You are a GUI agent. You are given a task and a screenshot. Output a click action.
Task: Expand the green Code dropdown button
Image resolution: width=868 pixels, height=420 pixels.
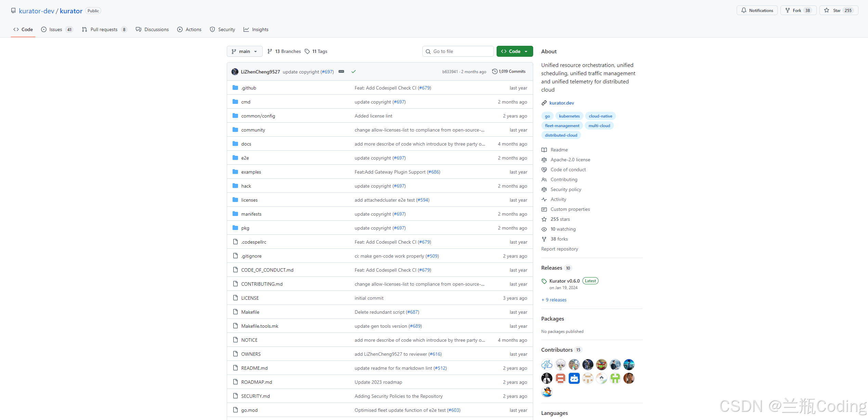tap(514, 51)
